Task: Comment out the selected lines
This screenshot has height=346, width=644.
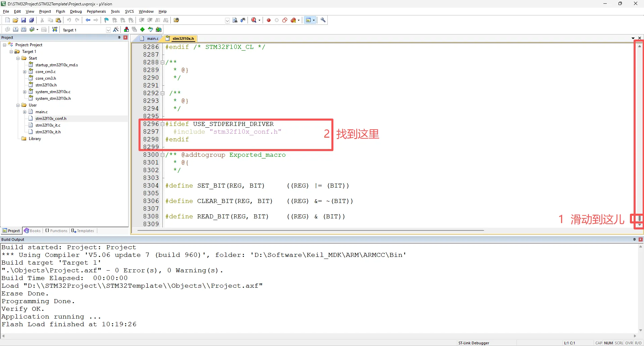Action: point(158,20)
